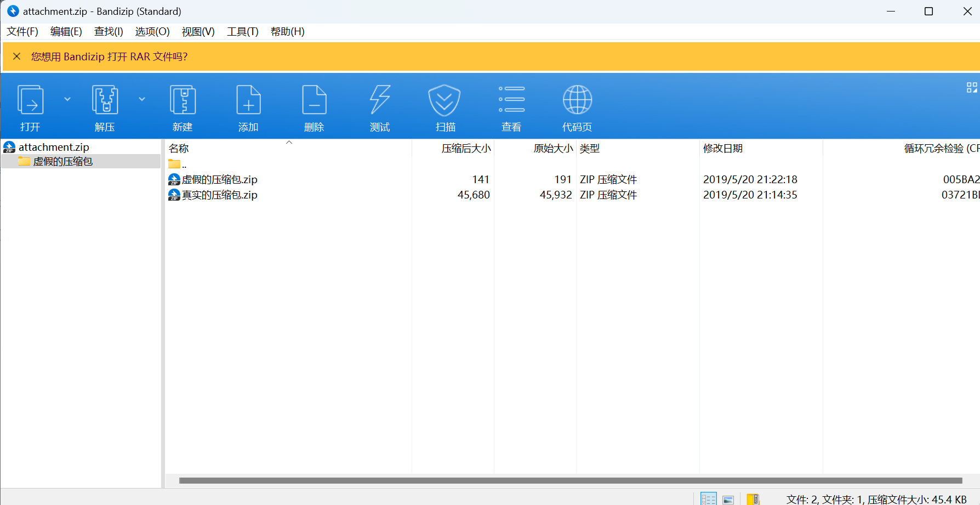This screenshot has width=980, height=505.
Task: Click the horizontal scrollbar of file list
Action: pyautogui.click(x=571, y=481)
